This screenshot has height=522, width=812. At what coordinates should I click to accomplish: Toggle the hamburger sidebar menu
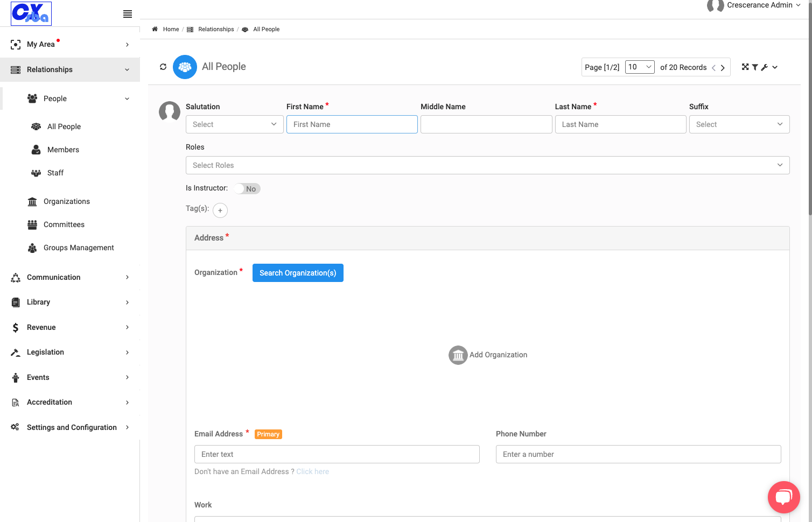(x=128, y=14)
